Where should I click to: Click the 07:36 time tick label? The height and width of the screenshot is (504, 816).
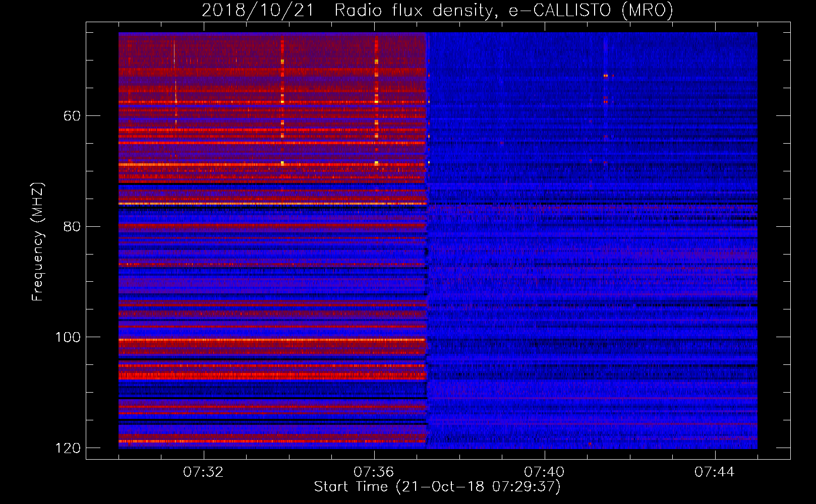point(374,472)
